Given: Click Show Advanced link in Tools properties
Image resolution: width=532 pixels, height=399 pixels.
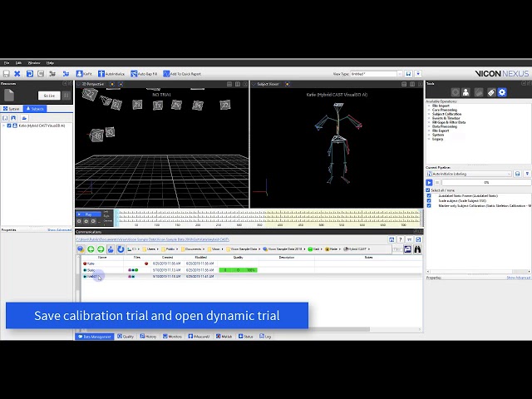Looking at the screenshot, I should 519,278.
